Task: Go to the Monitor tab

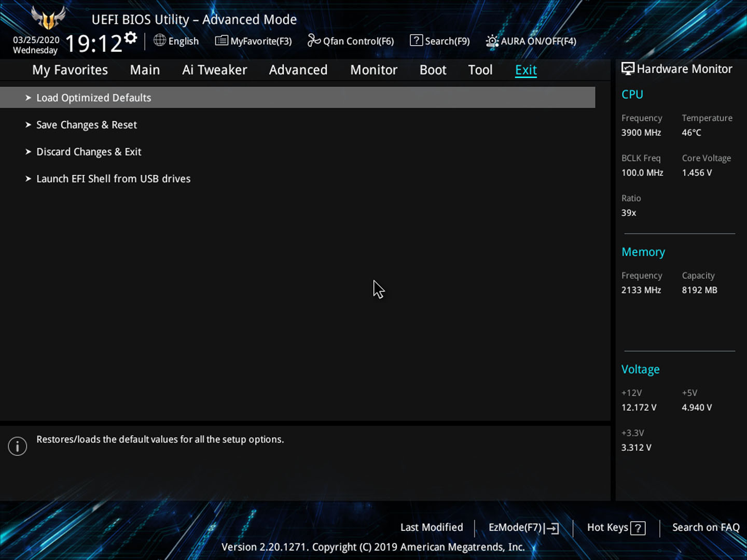Action: click(374, 70)
